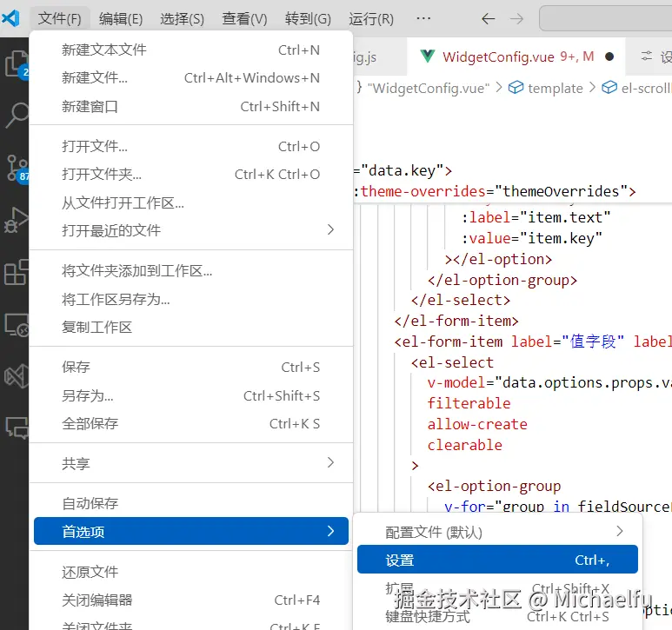The image size is (672, 630).
Task: Select 设置 in preferences submenu
Action: pos(497,560)
